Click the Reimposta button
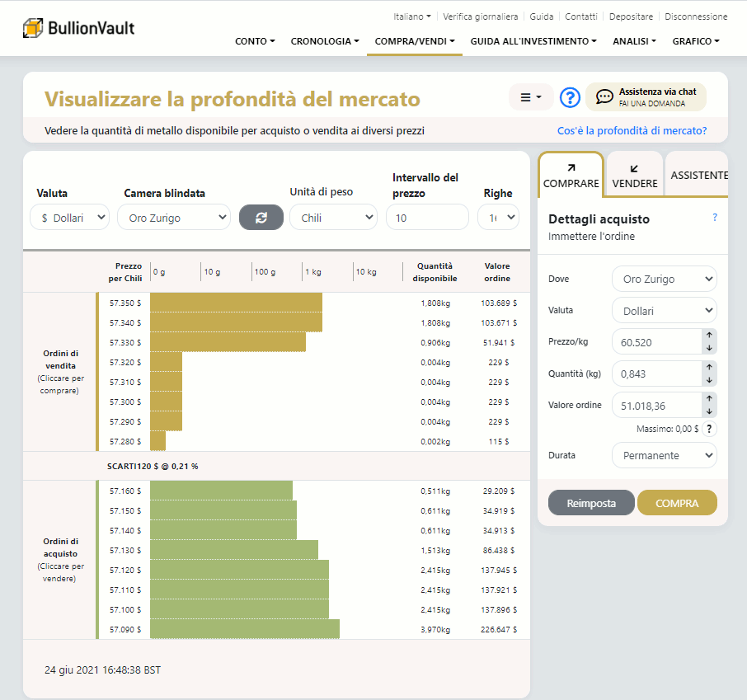Viewport: 747px width, 700px height. coord(591,503)
